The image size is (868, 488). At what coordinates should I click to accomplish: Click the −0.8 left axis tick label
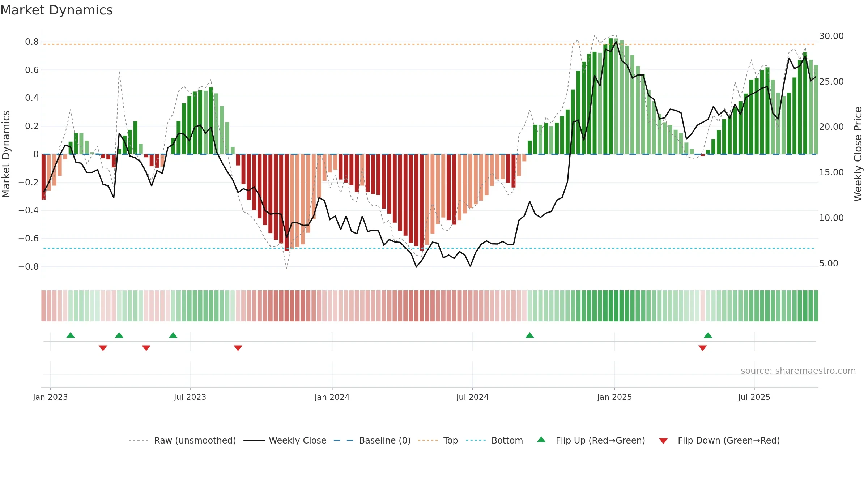29,267
